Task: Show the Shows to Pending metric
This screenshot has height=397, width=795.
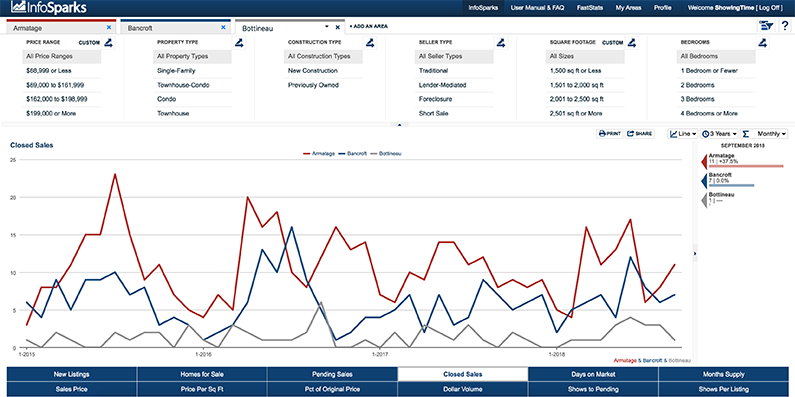Action: point(593,389)
